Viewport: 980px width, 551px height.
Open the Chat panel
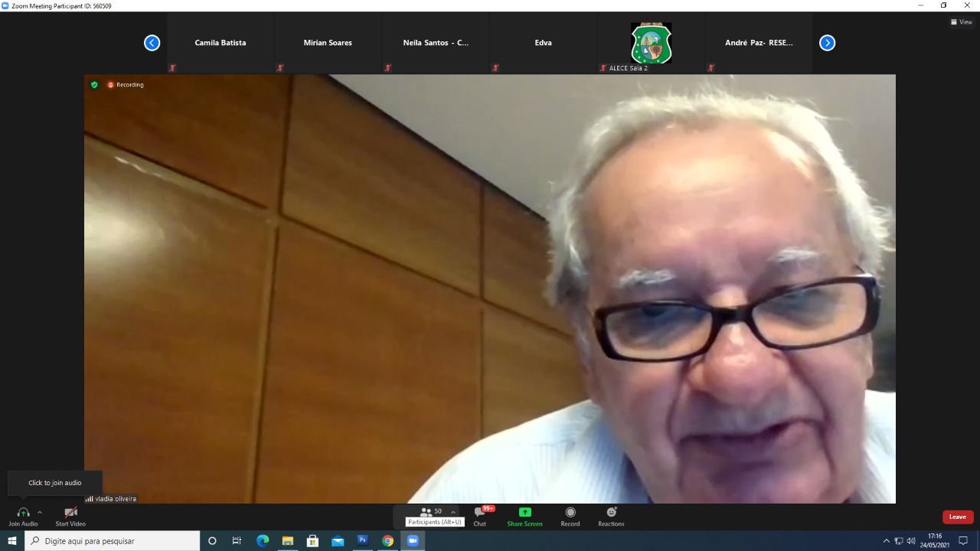coord(480,513)
